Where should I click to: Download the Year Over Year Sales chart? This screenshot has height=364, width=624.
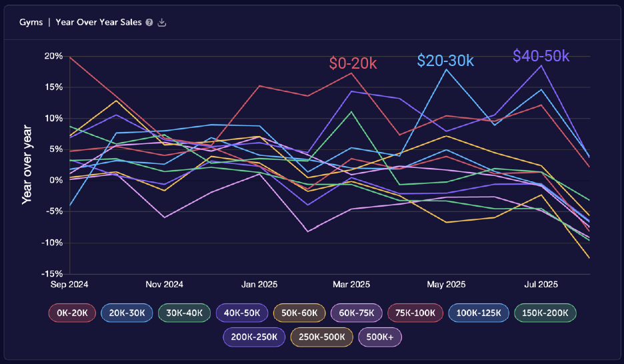[x=162, y=22]
